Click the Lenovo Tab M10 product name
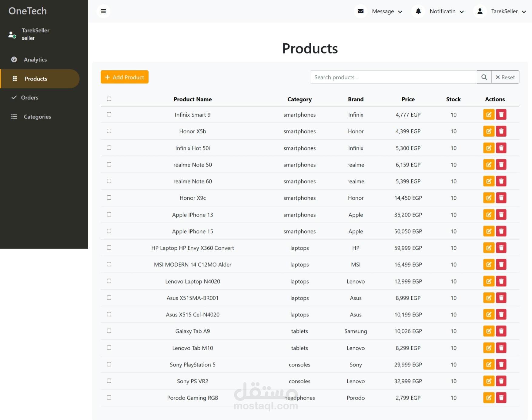 [192, 348]
